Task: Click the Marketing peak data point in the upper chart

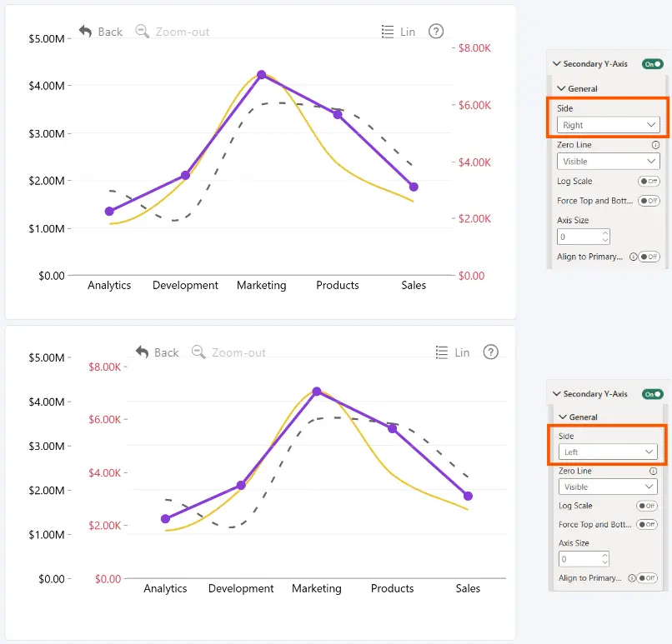Action: (x=262, y=74)
